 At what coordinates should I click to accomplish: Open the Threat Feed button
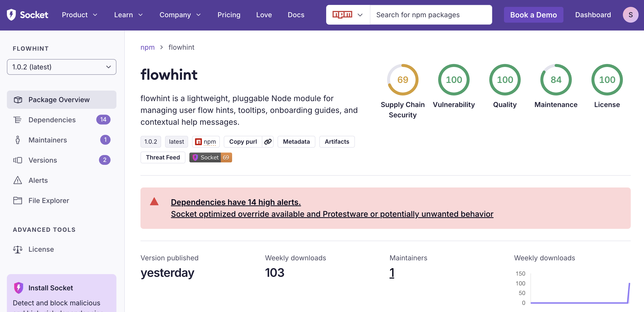coord(163,157)
